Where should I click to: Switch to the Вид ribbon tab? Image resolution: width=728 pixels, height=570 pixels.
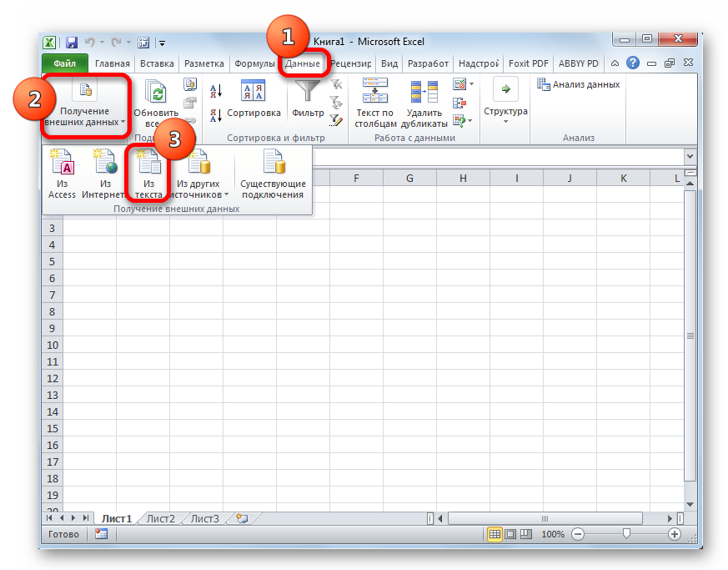(x=389, y=63)
